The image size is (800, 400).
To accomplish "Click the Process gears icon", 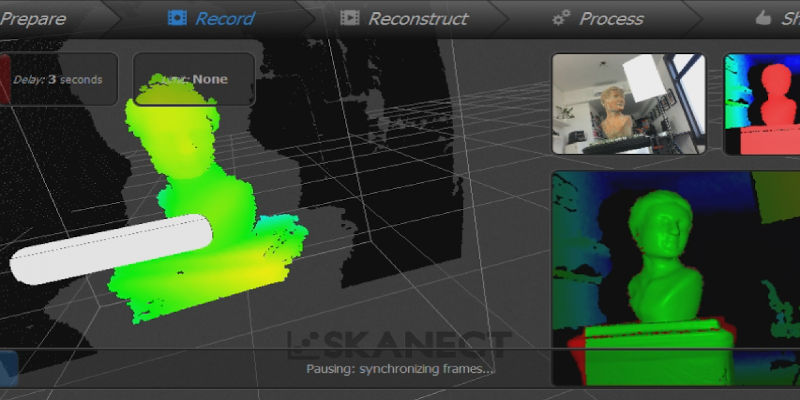I will pyautogui.click(x=560, y=19).
